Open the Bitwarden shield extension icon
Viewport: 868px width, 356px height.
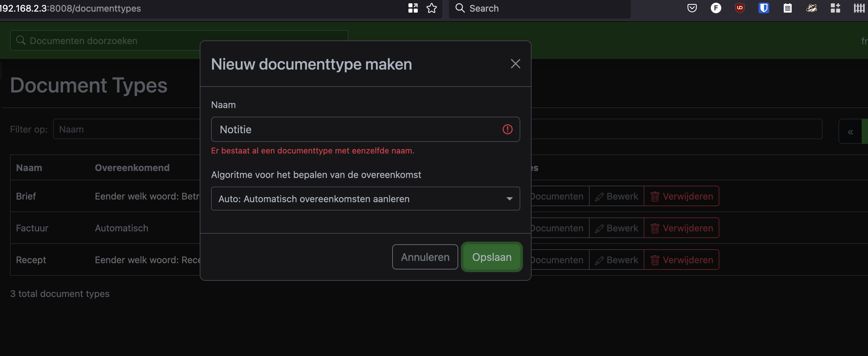[x=763, y=8]
